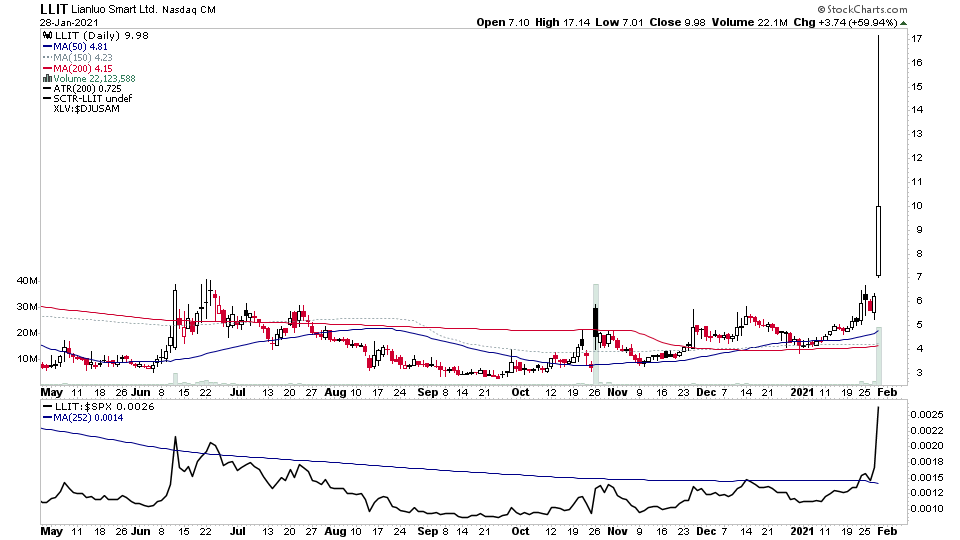Click the Dec label on upper date axis
Viewport: 960px width, 540px height.
tap(706, 392)
